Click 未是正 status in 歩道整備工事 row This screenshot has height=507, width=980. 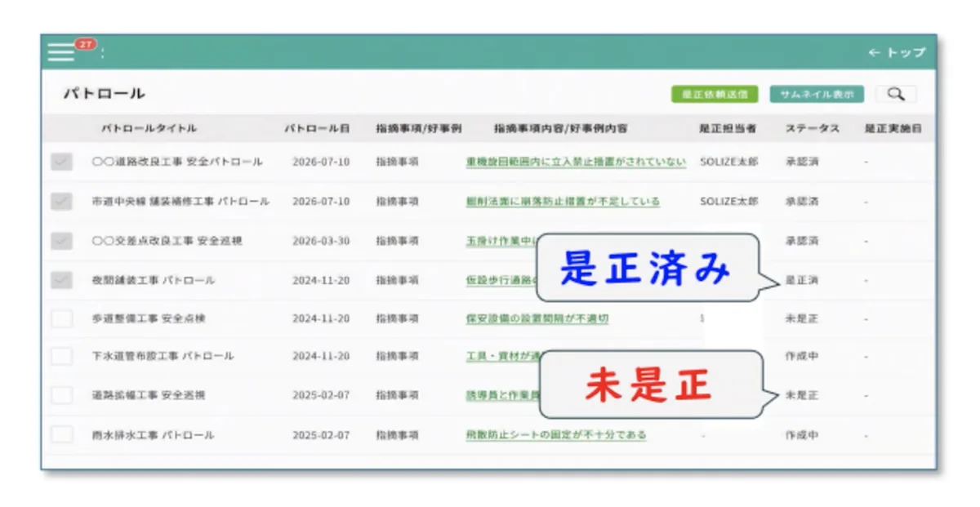[x=802, y=318]
